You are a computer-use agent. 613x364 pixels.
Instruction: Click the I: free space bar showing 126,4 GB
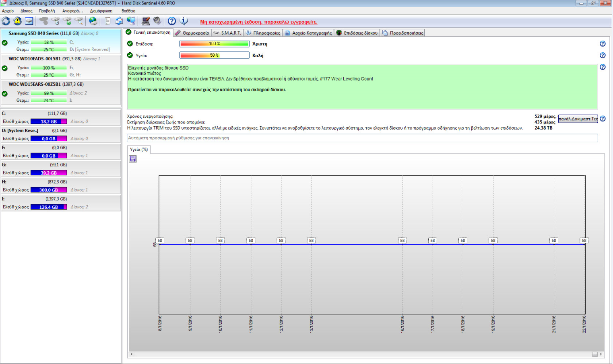tap(49, 207)
